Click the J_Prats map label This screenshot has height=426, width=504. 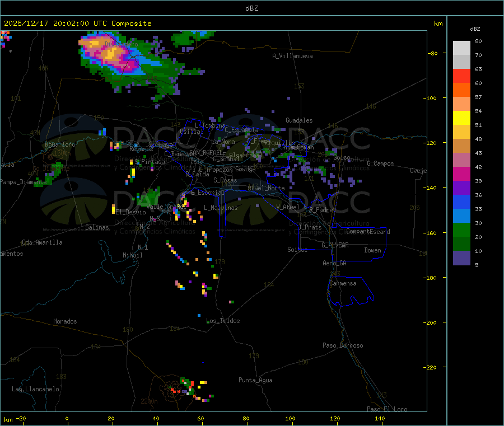pos(310,227)
